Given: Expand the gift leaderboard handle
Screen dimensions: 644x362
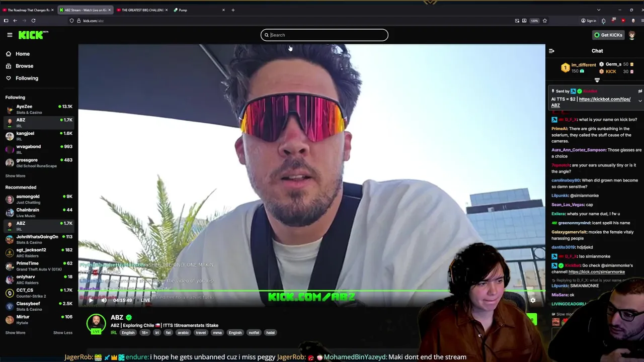Looking at the screenshot, I should point(597,80).
